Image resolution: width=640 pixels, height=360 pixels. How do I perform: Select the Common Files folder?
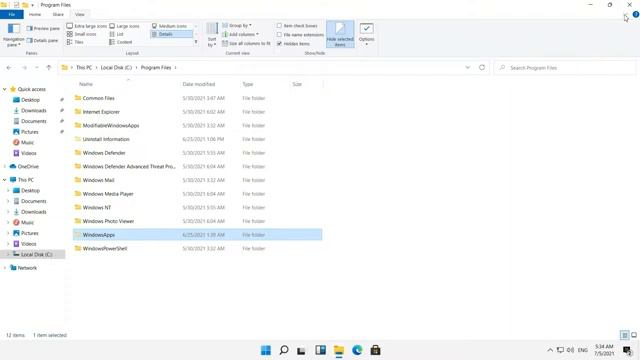(98, 98)
